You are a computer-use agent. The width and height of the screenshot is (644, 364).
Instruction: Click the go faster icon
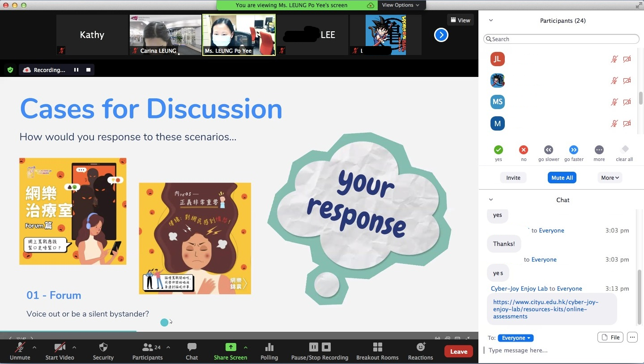click(573, 150)
